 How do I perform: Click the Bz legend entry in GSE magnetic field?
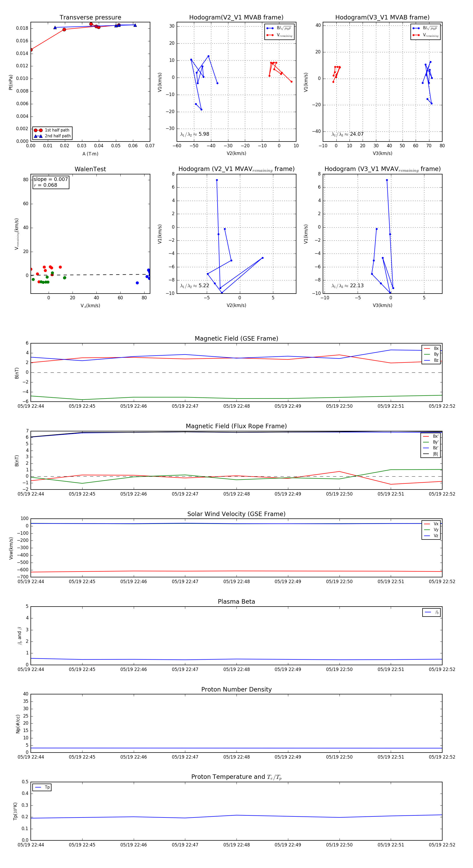431,360
